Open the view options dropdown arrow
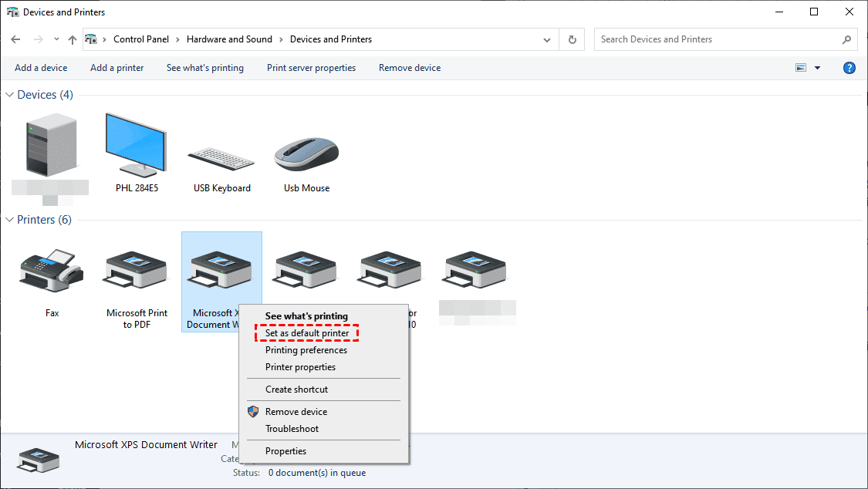Image resolution: width=868 pixels, height=489 pixels. (x=818, y=68)
